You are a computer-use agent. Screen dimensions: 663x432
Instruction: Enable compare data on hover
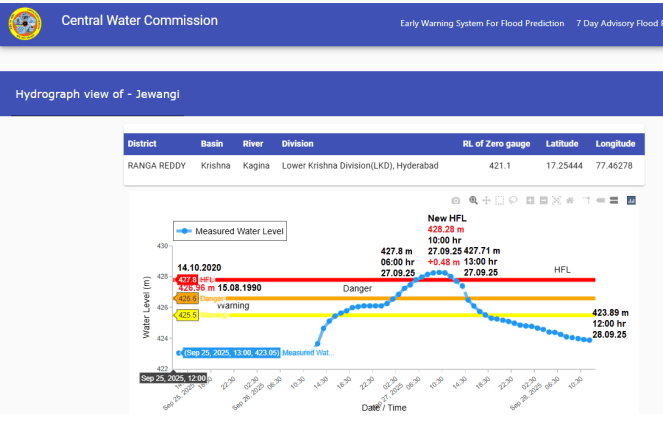(x=613, y=201)
